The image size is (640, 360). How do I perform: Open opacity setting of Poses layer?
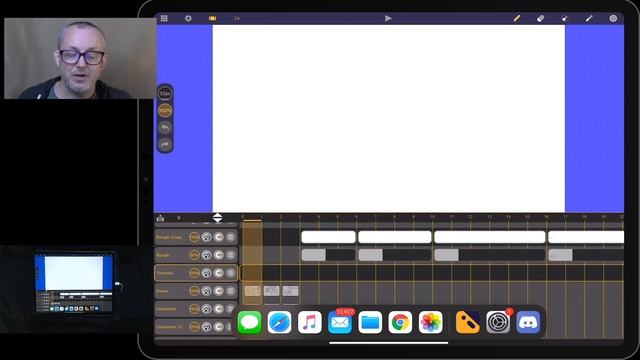(194, 291)
